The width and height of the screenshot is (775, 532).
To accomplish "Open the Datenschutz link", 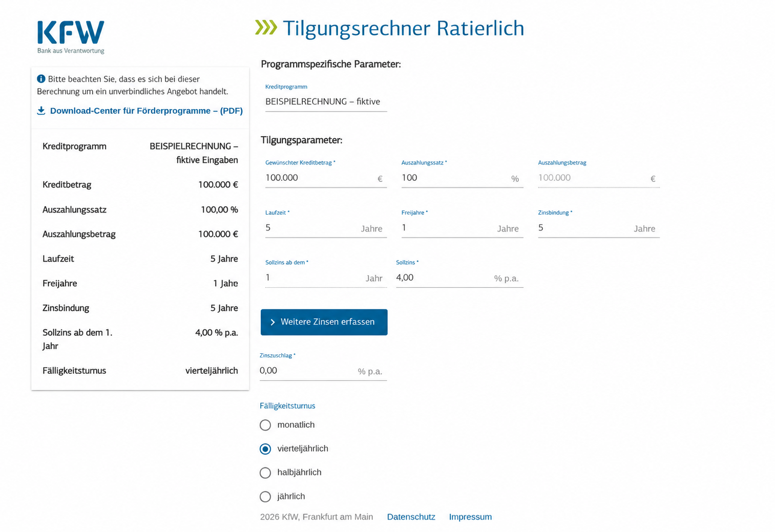I will coord(411,517).
